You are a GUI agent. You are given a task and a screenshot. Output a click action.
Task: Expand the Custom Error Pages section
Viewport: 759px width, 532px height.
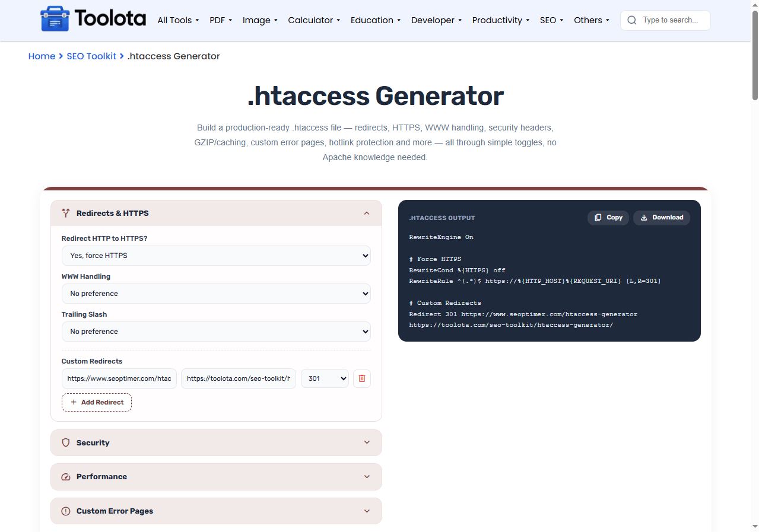pyautogui.click(x=216, y=511)
